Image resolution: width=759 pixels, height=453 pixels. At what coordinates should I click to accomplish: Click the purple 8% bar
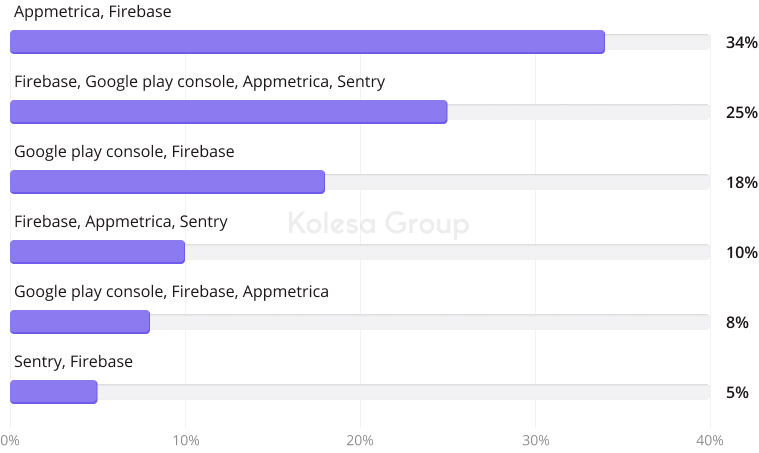pyautogui.click(x=80, y=322)
